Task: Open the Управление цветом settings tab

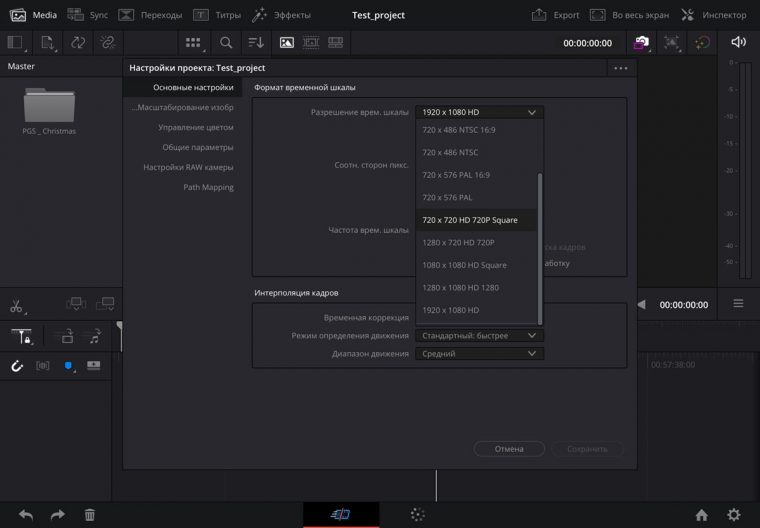Action: point(195,127)
